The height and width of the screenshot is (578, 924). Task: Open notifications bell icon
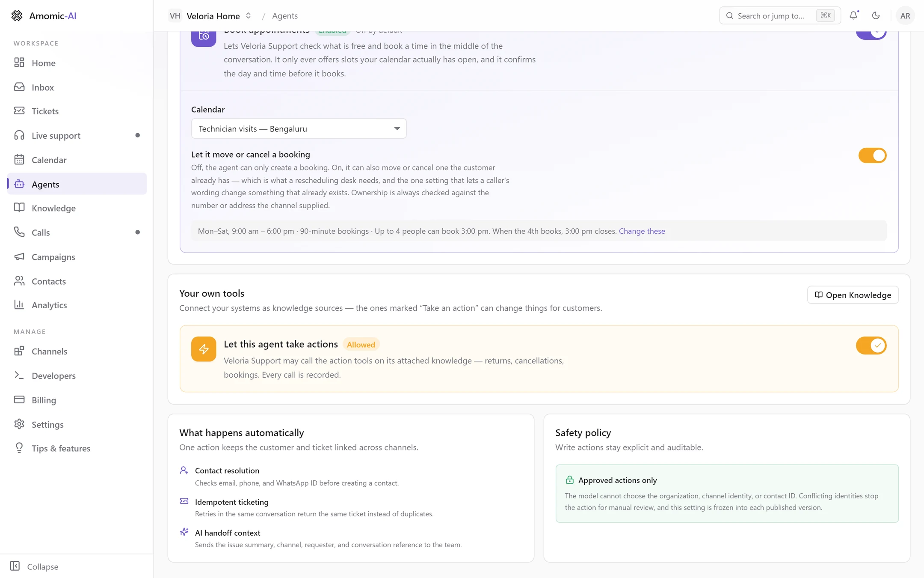pyautogui.click(x=853, y=15)
